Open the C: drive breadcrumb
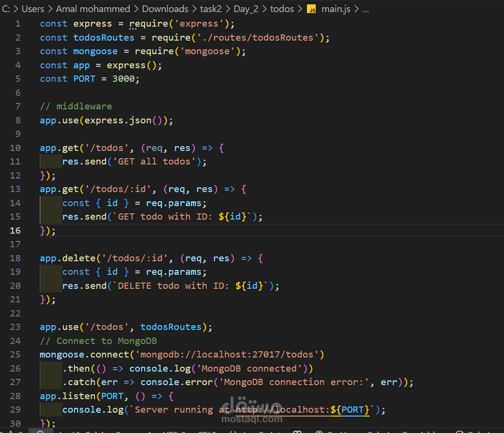Screen dimensions: 504x433 coord(6,9)
